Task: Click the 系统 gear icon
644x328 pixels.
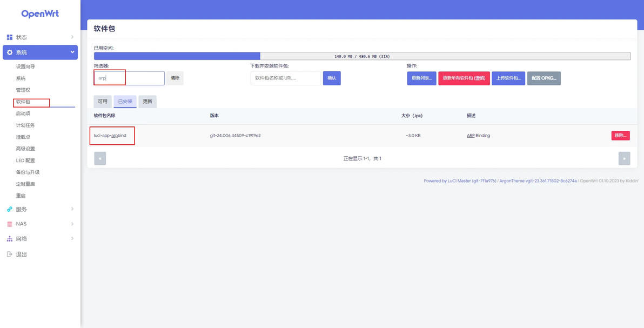Action: (x=10, y=52)
